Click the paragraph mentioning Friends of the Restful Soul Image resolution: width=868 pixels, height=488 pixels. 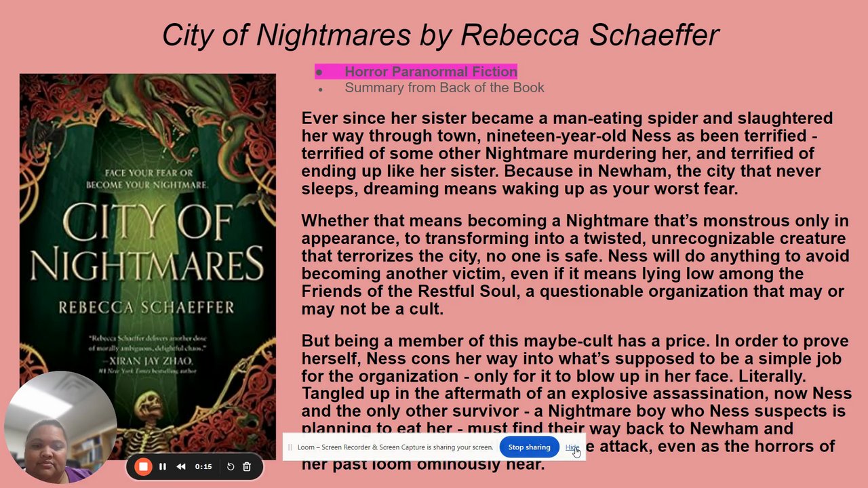(x=575, y=265)
